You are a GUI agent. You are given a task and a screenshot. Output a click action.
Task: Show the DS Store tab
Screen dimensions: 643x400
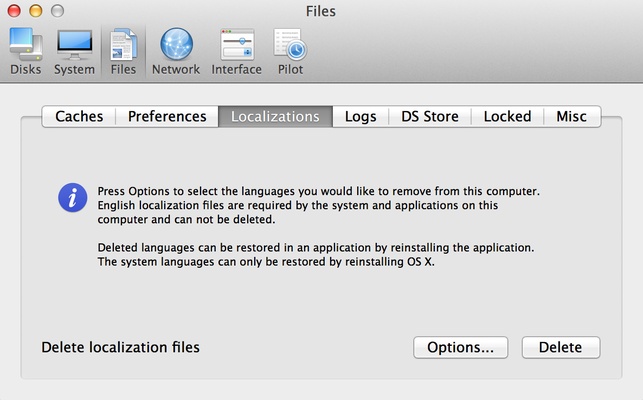430,116
